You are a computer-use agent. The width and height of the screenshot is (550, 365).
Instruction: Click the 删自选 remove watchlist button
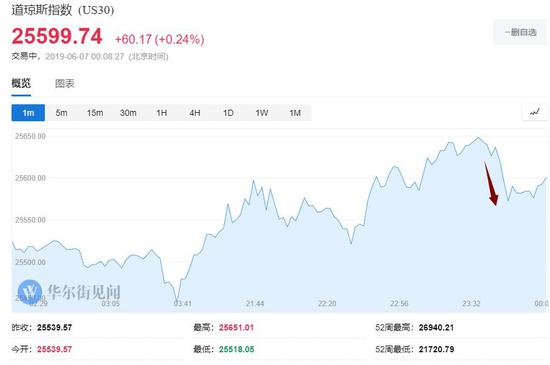[x=520, y=32]
